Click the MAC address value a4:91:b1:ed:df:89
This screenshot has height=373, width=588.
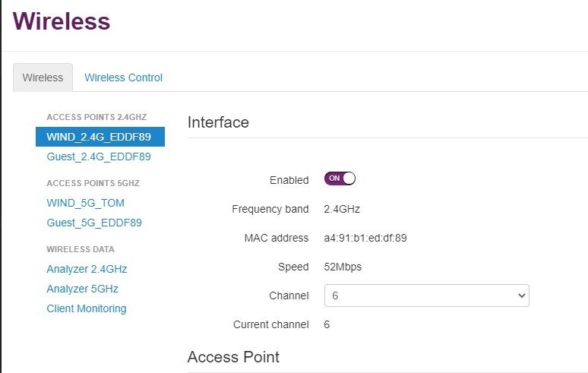click(x=365, y=238)
